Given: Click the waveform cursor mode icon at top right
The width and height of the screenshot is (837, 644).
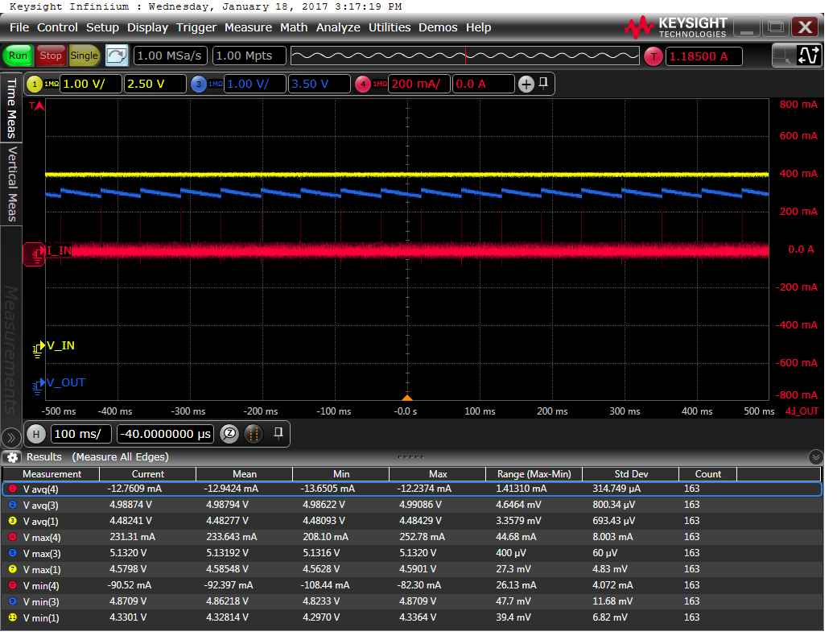Looking at the screenshot, I should pyautogui.click(x=808, y=56).
